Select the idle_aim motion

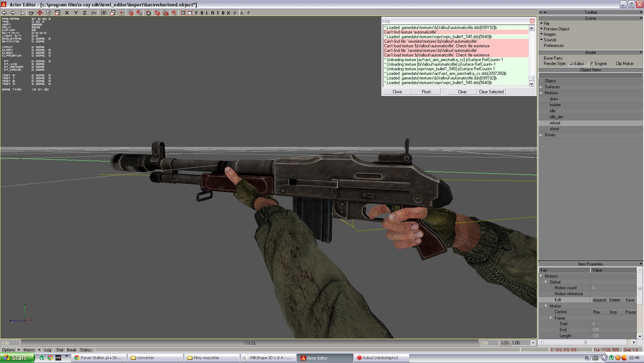click(556, 117)
